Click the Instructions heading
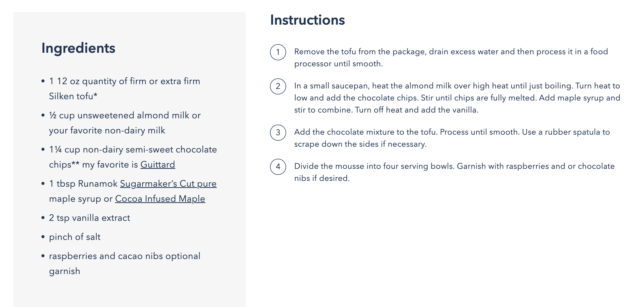Viewport: 644px width, 307px height. click(307, 20)
